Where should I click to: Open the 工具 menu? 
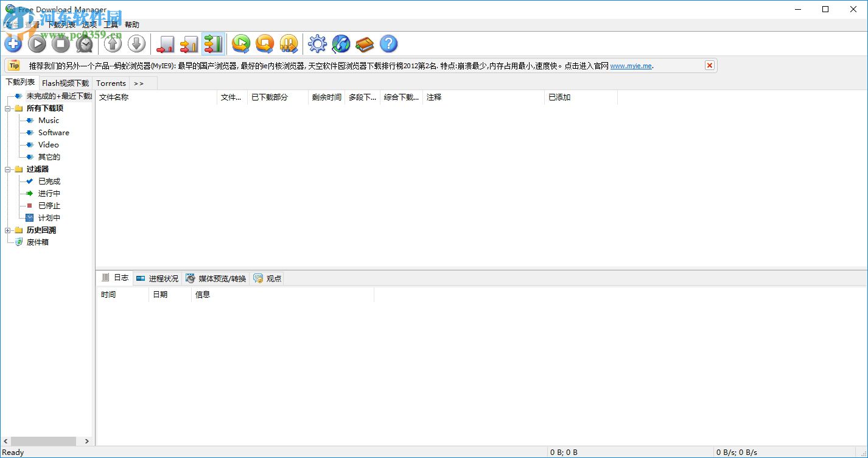click(x=110, y=24)
